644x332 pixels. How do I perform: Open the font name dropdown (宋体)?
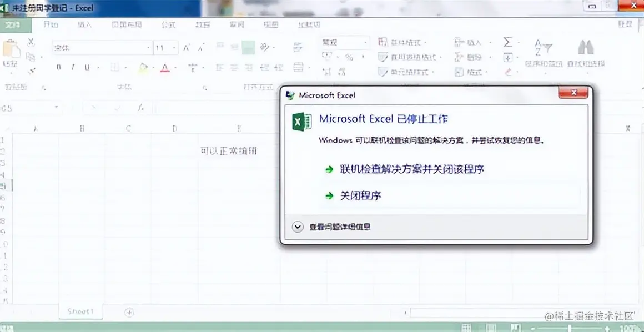pyautogui.click(x=148, y=48)
